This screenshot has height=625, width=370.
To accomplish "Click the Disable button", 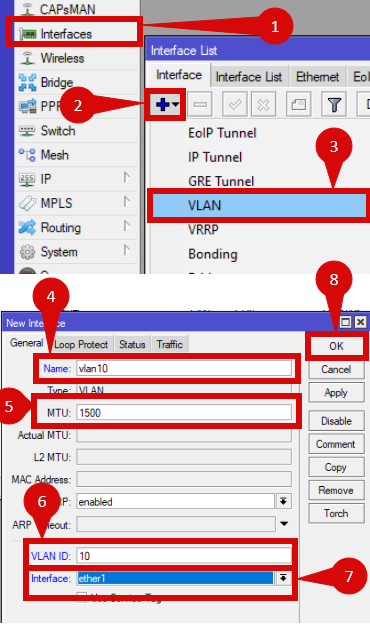I will click(336, 421).
